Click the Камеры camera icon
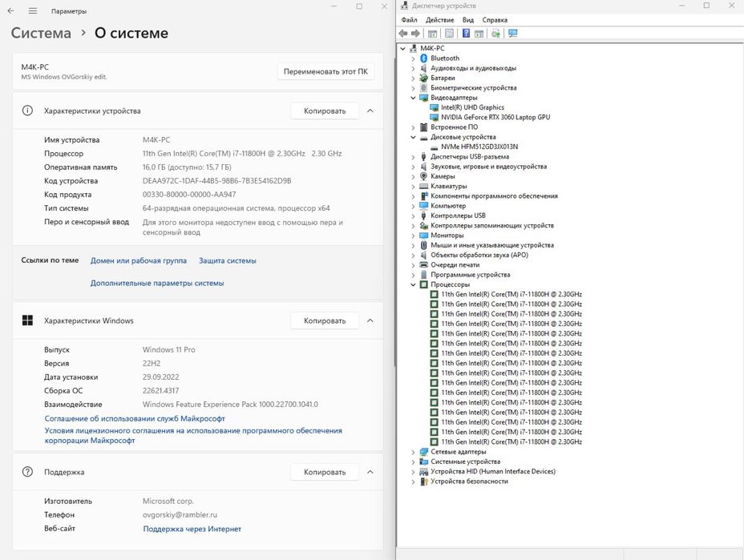Screen dimensions: 744x560 pos(424,176)
